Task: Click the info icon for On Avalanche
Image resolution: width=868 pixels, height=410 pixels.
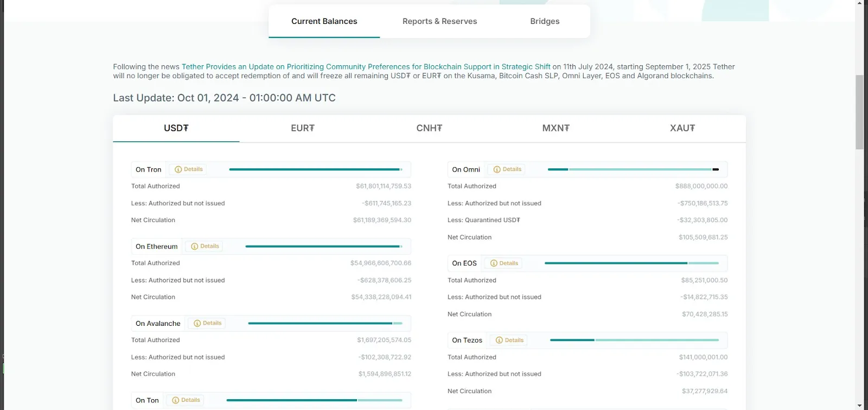Action: [x=197, y=323]
